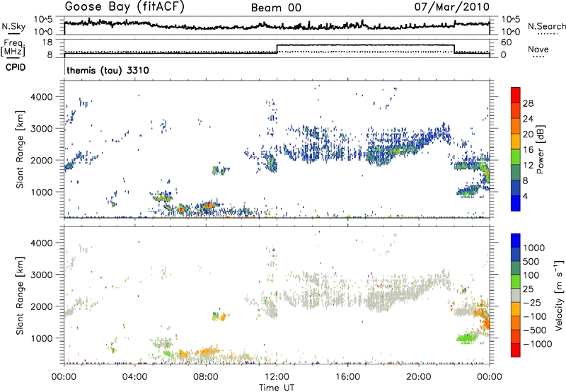Image resolution: width=566 pixels, height=392 pixels.
Task: Select the 'themis (tau) 3310' mode text
Action: [108, 70]
